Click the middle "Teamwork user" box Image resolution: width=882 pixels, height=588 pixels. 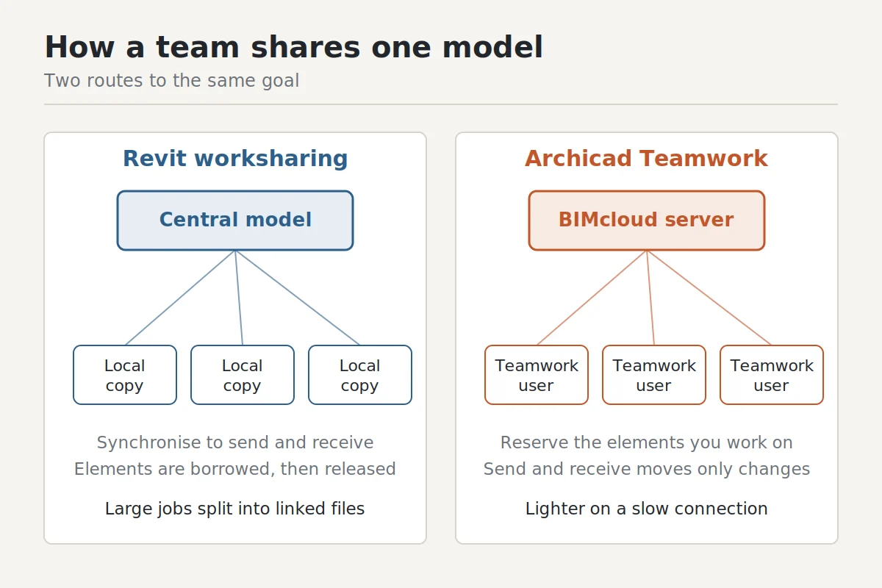(654, 375)
